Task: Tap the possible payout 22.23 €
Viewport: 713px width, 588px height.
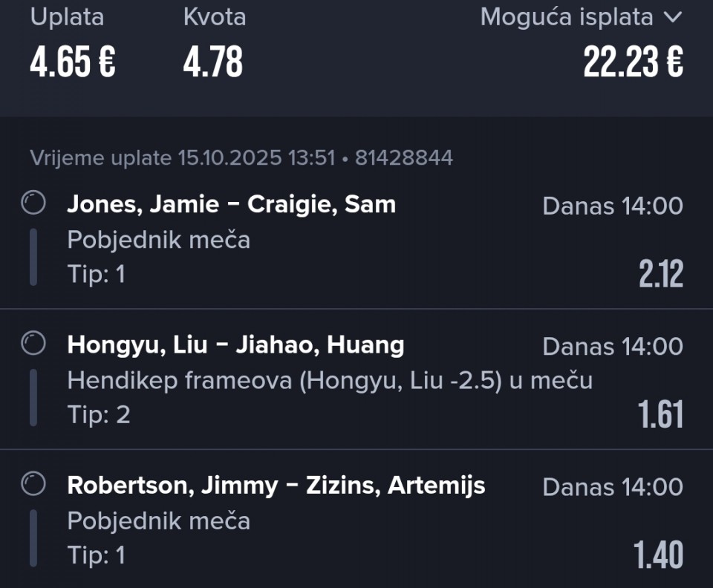Action: point(633,62)
